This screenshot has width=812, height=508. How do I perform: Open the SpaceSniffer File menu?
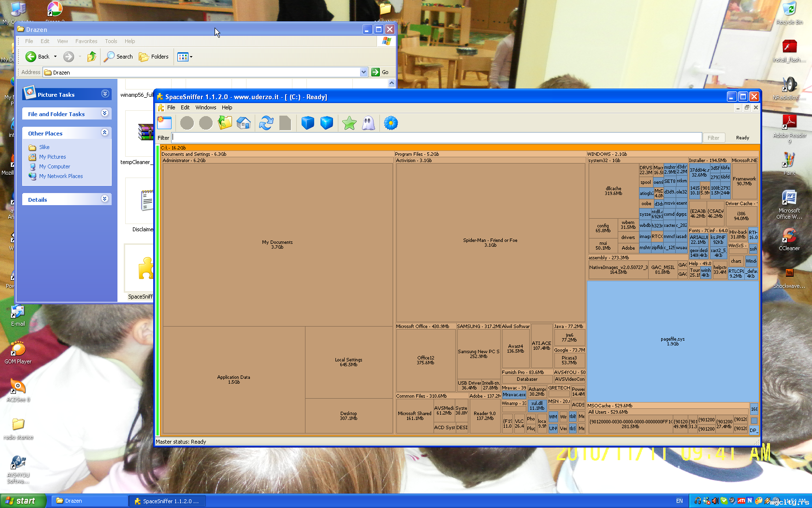171,107
